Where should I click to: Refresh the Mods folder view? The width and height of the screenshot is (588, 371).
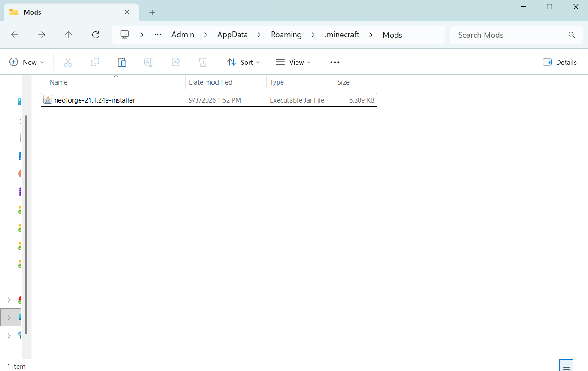point(95,35)
